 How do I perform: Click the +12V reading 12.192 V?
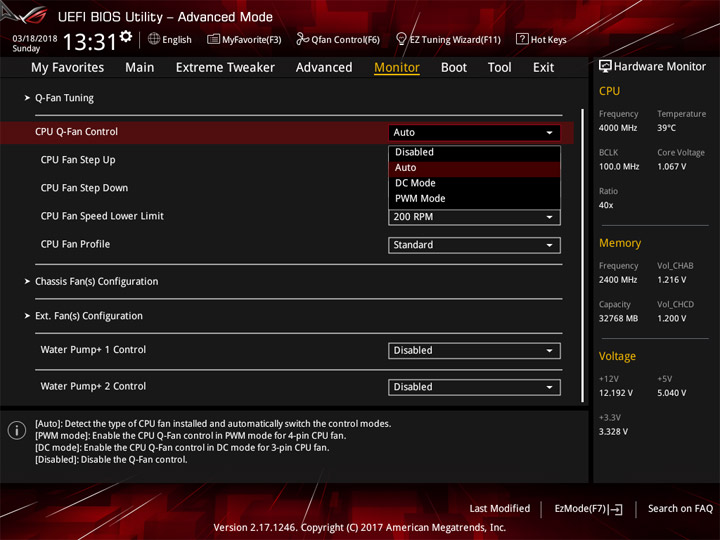click(x=615, y=394)
